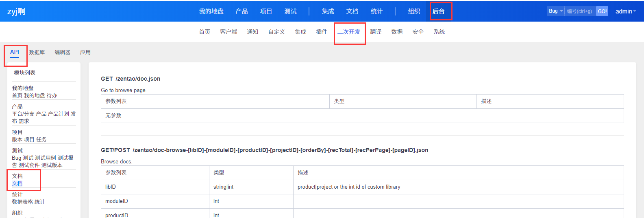The width and height of the screenshot is (644, 218).
Task: Switch to the 编辑器 tab
Action: (x=62, y=52)
